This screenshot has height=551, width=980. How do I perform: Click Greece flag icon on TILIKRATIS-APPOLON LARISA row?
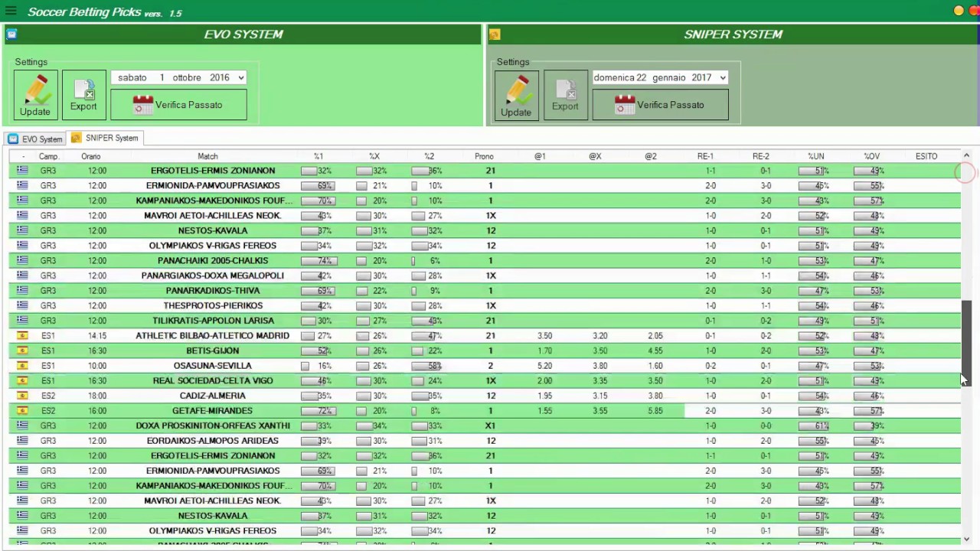click(x=22, y=321)
